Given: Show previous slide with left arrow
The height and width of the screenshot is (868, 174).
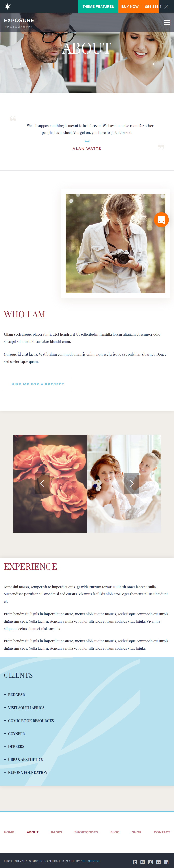Looking at the screenshot, I should [42, 483].
